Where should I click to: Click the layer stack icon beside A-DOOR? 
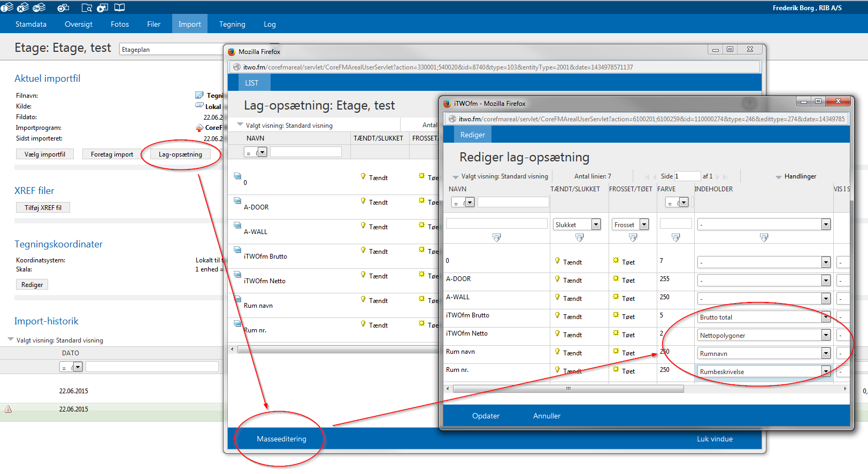tap(237, 201)
